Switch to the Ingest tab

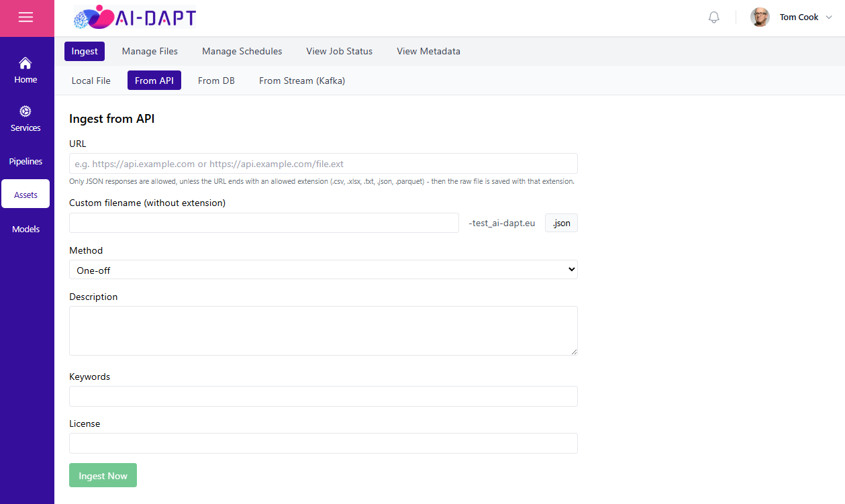pyautogui.click(x=85, y=51)
